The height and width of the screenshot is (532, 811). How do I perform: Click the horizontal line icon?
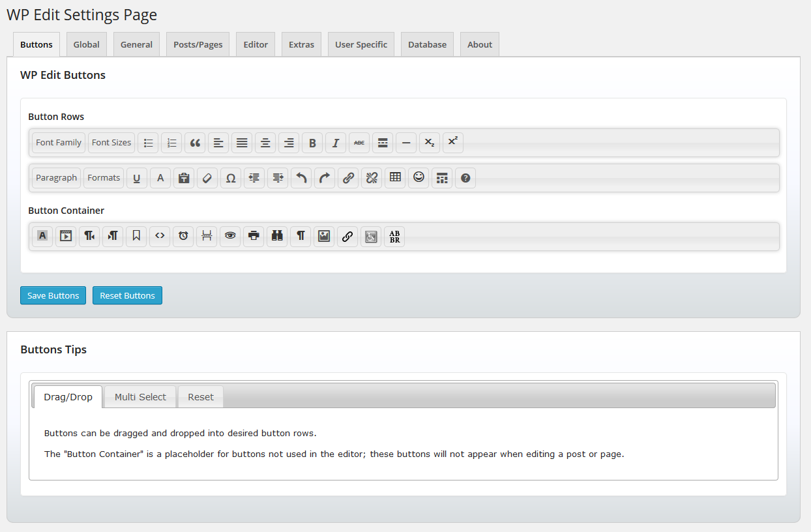pos(406,143)
